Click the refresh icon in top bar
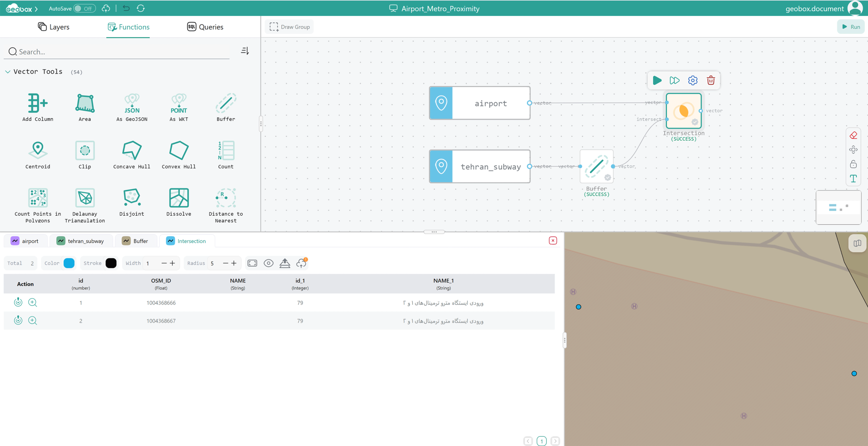This screenshot has width=868, height=446. pyautogui.click(x=141, y=8)
